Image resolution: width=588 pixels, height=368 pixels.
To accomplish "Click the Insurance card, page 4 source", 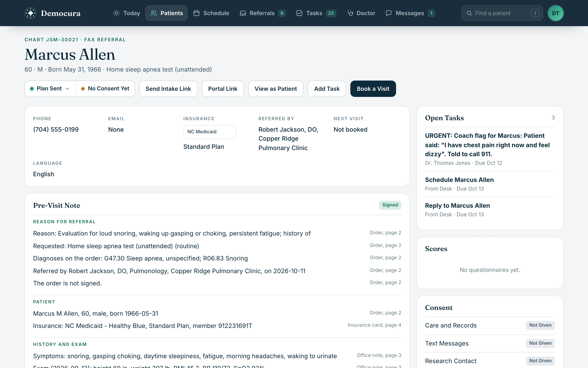I will point(374,325).
